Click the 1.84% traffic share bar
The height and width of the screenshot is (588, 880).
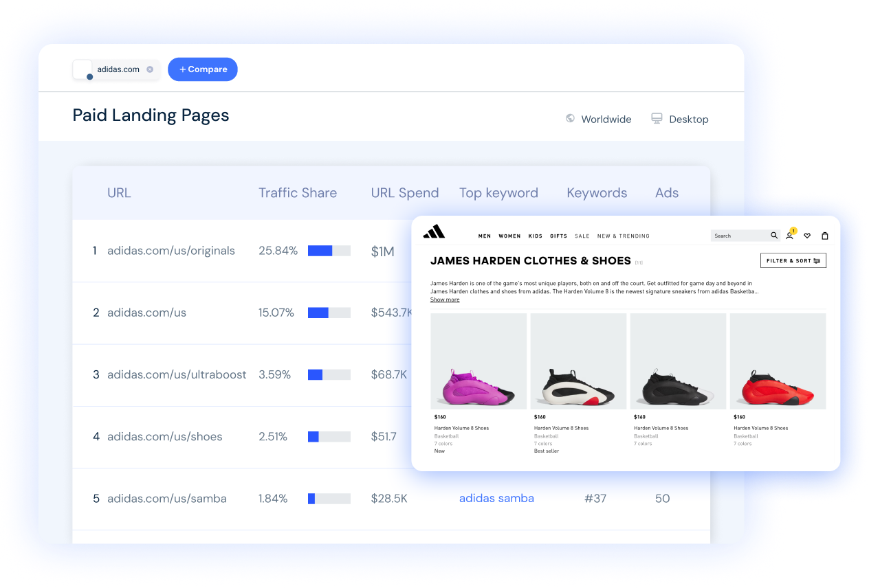click(329, 498)
